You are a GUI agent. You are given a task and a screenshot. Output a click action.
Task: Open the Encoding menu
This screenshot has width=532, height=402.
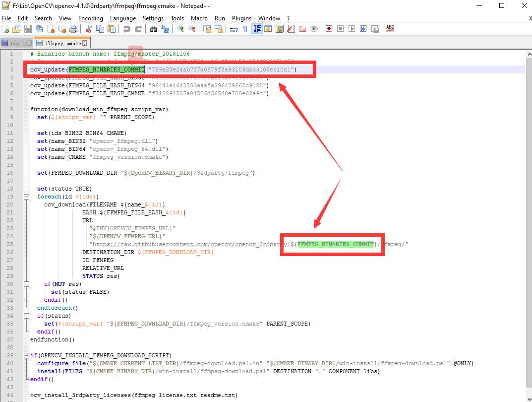(91, 18)
